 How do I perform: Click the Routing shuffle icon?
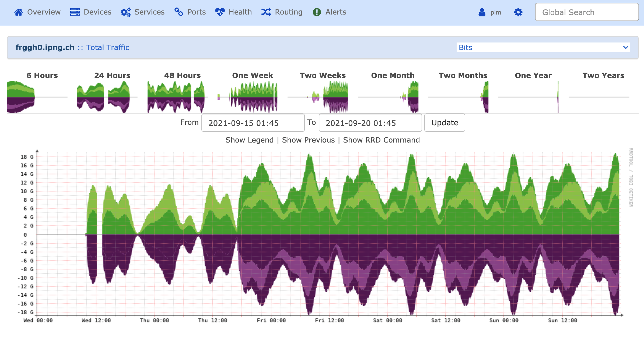[266, 12]
